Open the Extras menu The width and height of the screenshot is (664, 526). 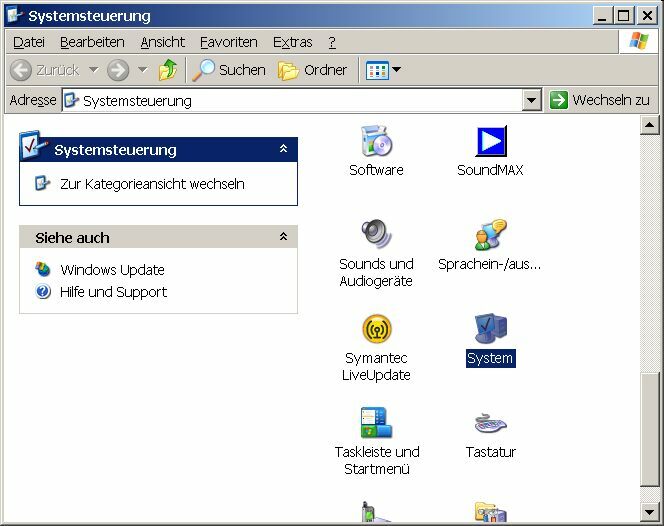click(293, 42)
